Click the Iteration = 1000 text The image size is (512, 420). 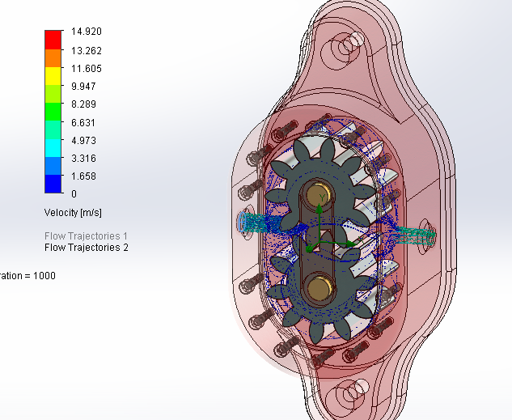(28, 276)
